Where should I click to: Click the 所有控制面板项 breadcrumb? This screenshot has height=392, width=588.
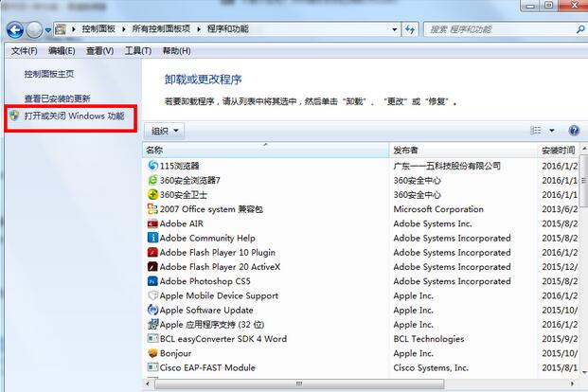[x=161, y=29]
